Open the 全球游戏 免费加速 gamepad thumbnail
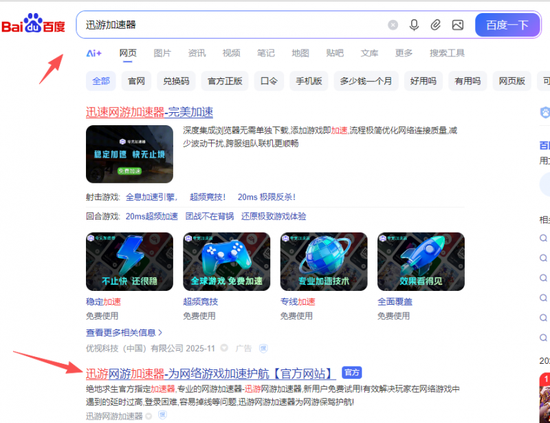 [x=227, y=261]
